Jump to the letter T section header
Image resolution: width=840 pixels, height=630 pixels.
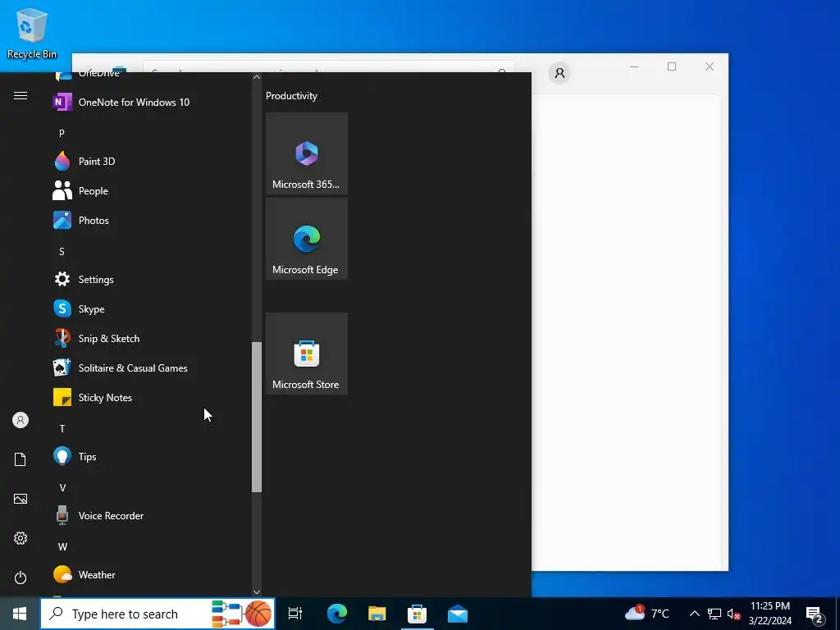[x=62, y=428]
